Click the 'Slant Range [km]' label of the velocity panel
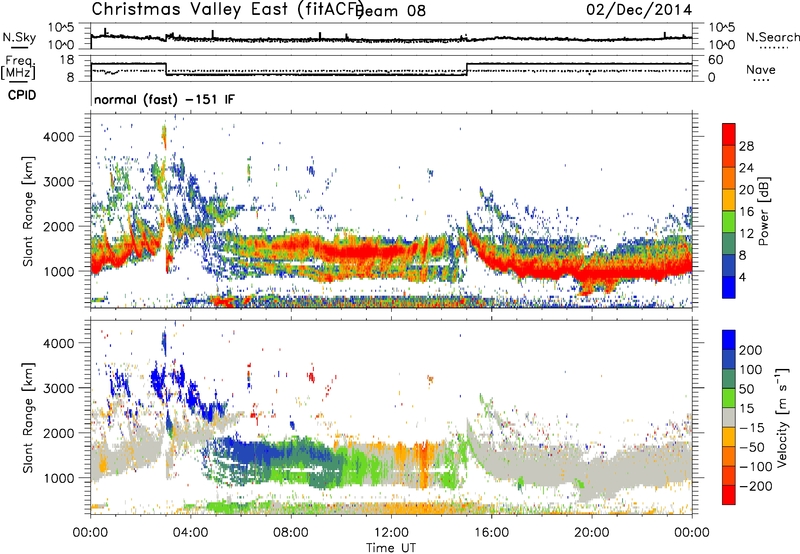Screen dimensions: 800x554 pos(28,418)
